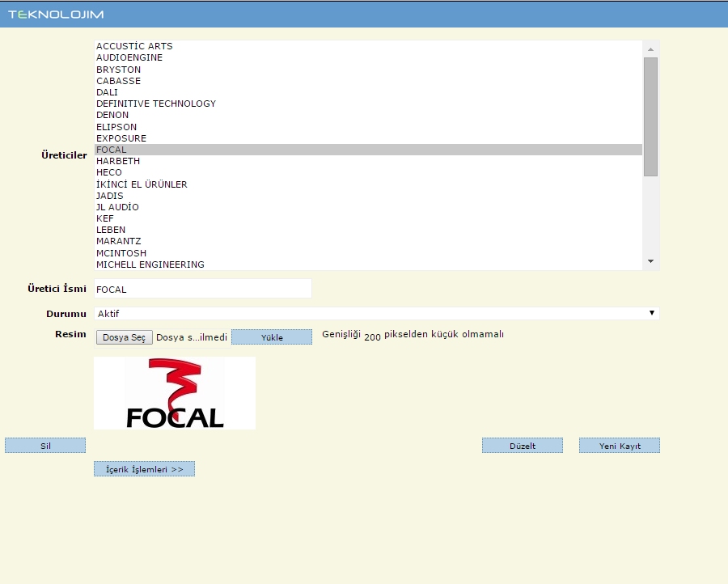Click the manufacturers list scrollbar thumb
Viewport: 728px width, 584px height.
[650, 116]
